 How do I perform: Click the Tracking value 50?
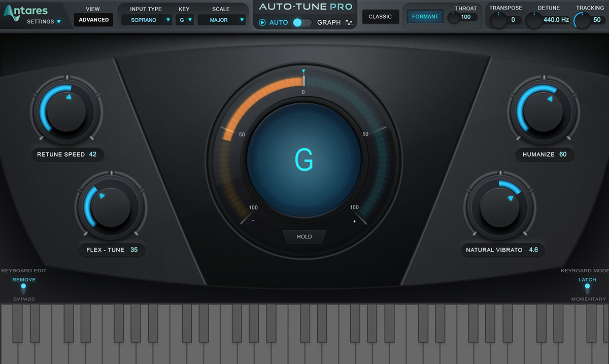click(597, 20)
